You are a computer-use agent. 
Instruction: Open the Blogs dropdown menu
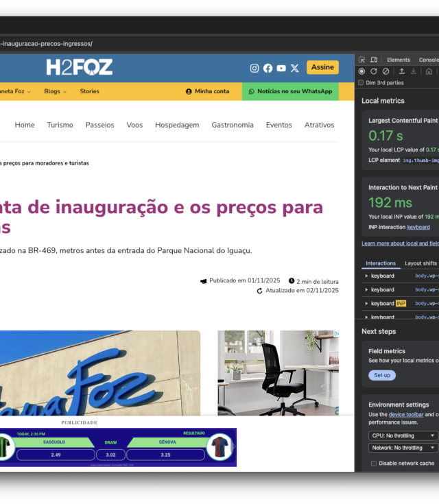[x=55, y=91]
